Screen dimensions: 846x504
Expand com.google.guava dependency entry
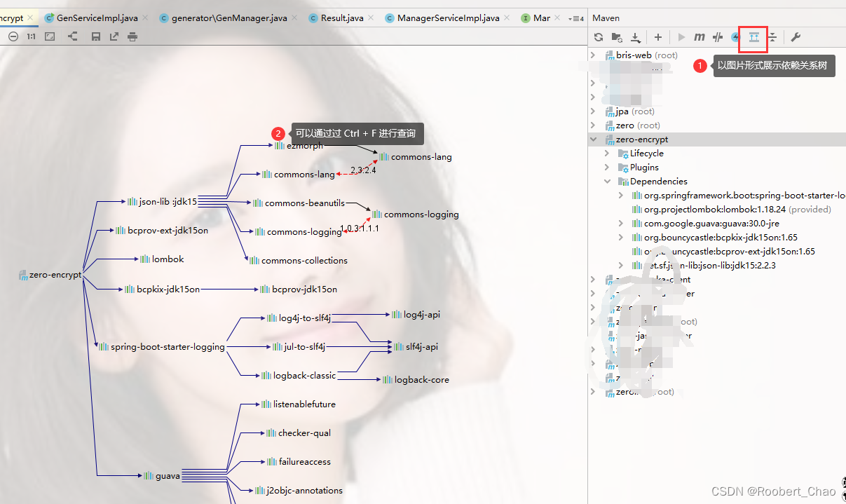pos(621,223)
